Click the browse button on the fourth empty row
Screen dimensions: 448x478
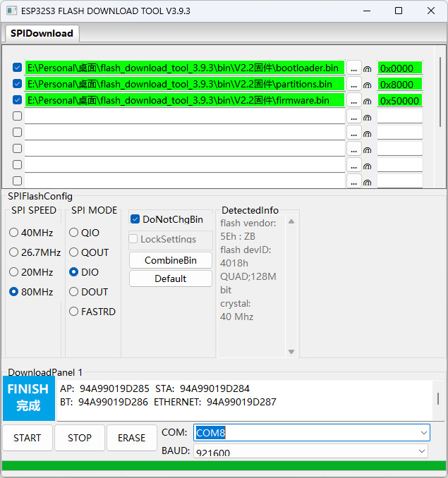pos(353,166)
